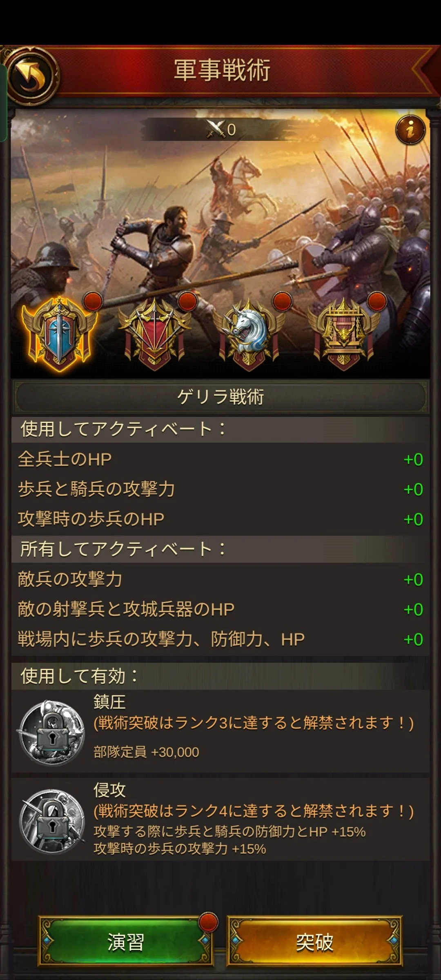This screenshot has height=980, width=441.
Task: Select the 敵兵の攻撃力 stat row
Action: point(220,579)
